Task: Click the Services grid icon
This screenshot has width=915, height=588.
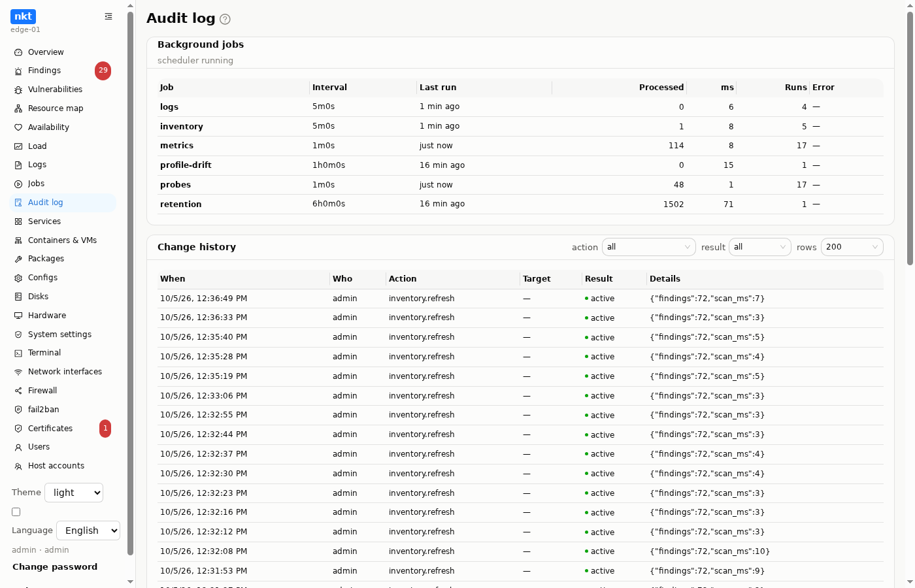Action: (18, 221)
